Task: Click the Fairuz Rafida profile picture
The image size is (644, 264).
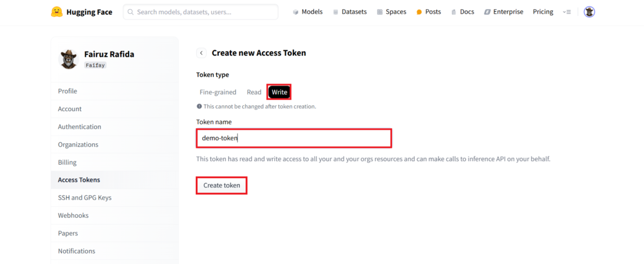Action: click(69, 59)
